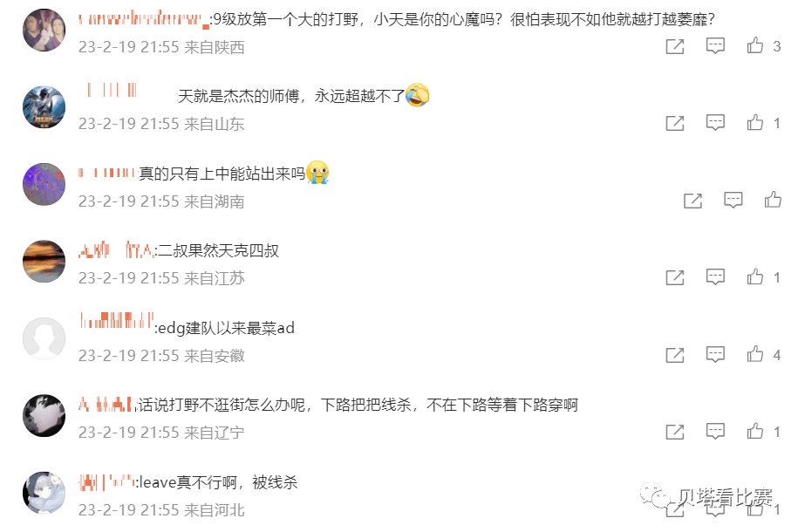Viewport: 798px width, 532px height.
Task: Share the Shandong comment about 杰杰的师傅
Action: click(x=675, y=123)
